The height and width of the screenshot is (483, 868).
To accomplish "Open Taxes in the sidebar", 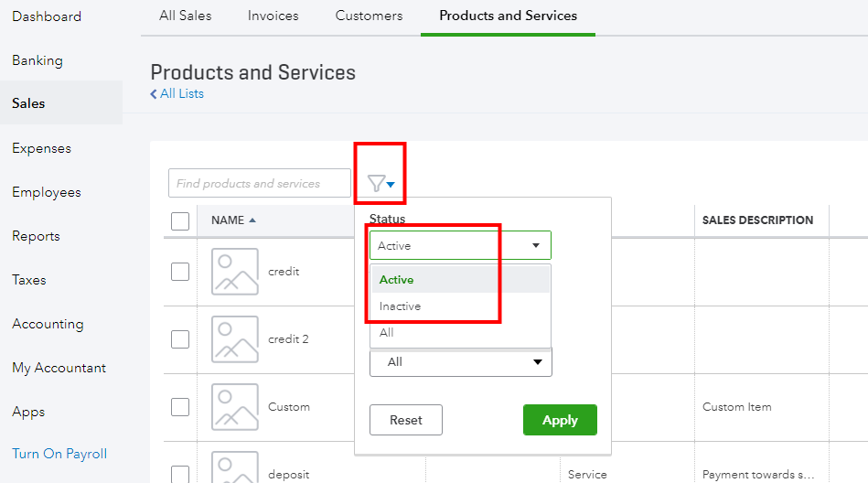I will coord(28,280).
